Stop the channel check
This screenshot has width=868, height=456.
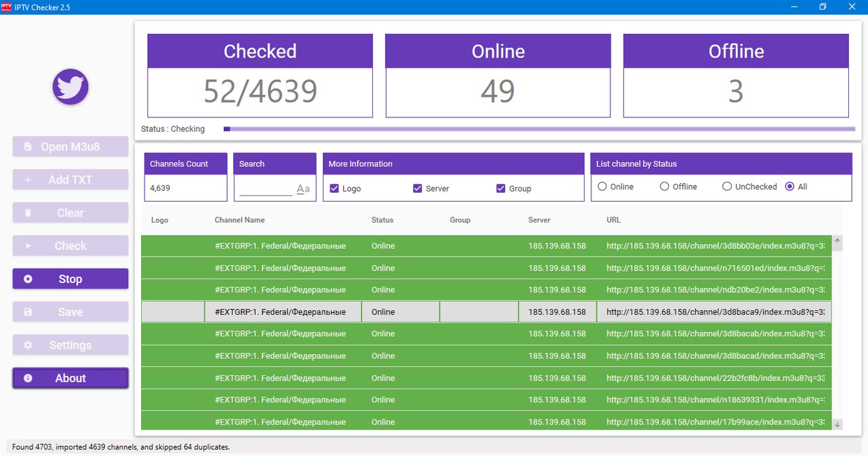(x=71, y=279)
